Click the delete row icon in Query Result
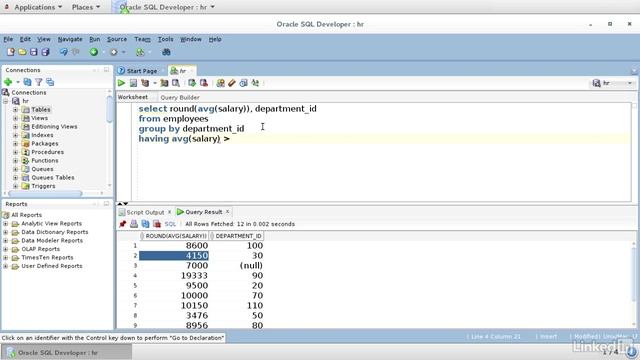Viewport: 640px width, 360px height. (157, 224)
